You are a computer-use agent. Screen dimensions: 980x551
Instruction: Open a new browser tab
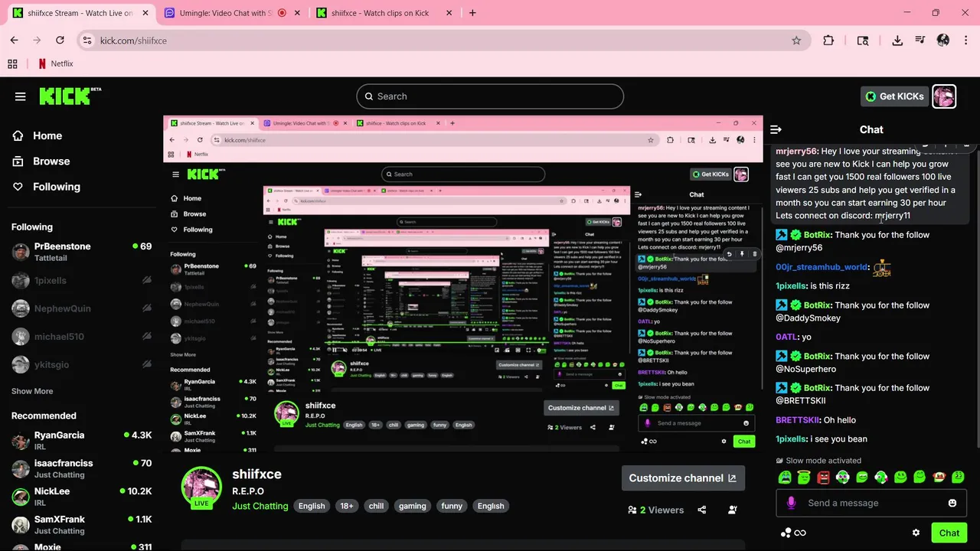[472, 13]
